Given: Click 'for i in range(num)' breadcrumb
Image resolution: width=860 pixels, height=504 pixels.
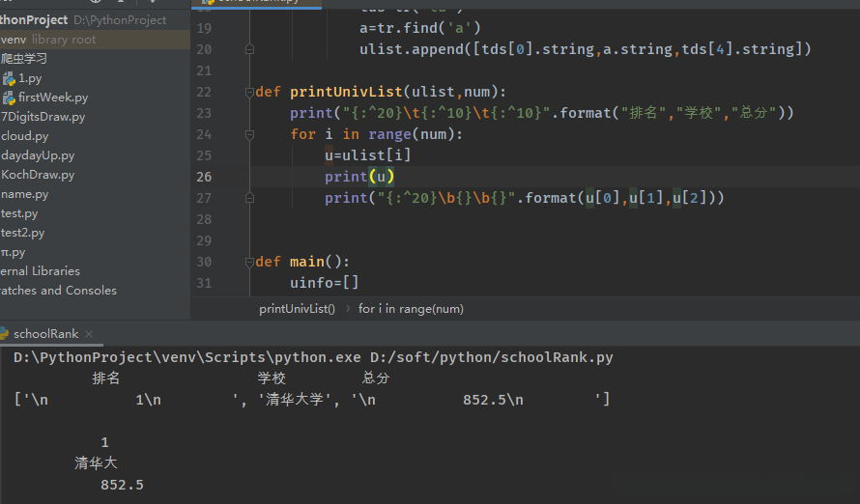Looking at the screenshot, I should point(411,309).
